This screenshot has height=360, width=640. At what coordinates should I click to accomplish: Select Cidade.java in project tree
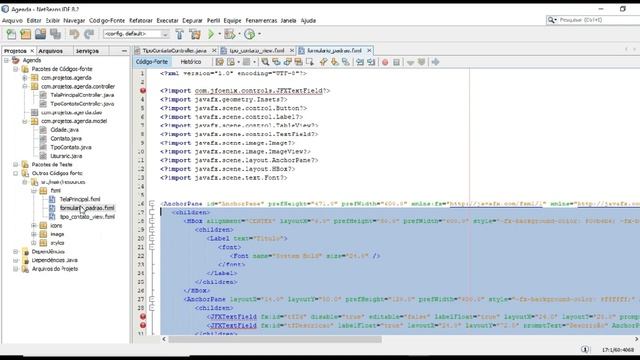tap(64, 130)
